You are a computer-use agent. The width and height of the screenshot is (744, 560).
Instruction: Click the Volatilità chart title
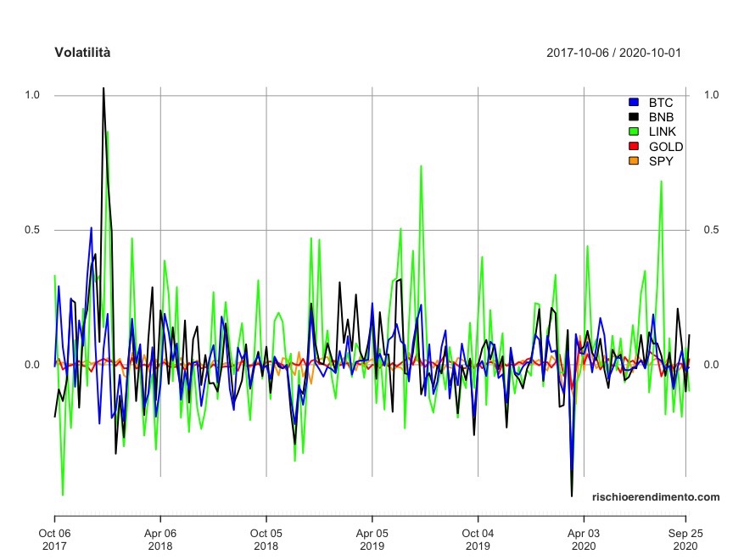(x=82, y=53)
